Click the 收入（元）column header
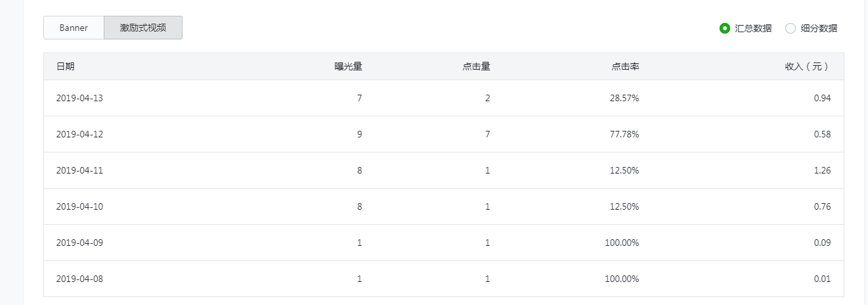The image size is (868, 305). [x=808, y=66]
